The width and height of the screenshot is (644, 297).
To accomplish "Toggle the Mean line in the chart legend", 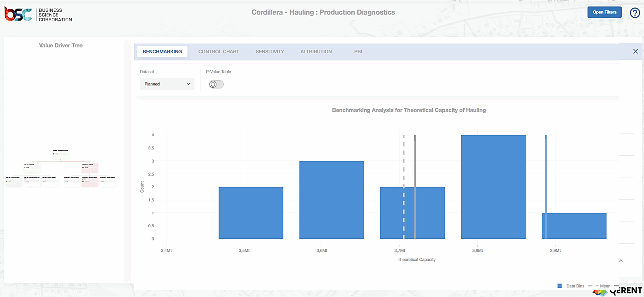I will tap(605, 286).
